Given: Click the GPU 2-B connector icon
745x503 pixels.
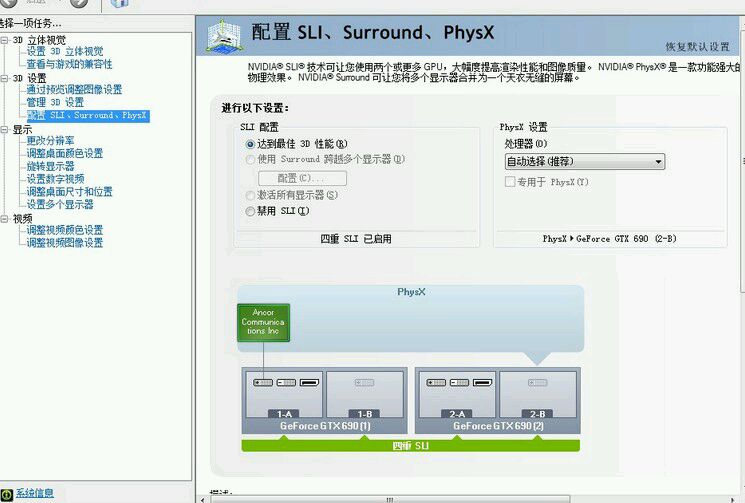Looking at the screenshot, I should click(x=537, y=382).
